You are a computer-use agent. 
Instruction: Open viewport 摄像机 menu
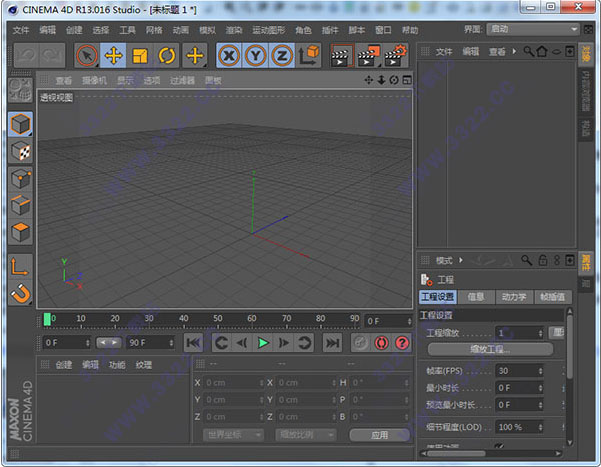tap(94, 80)
